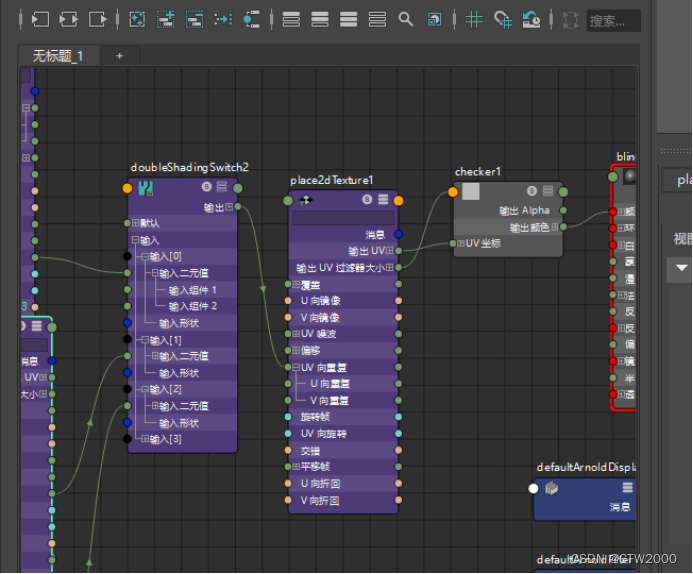Select the 输入组件 2 attribute
This screenshot has width=693, height=574.
192,306
